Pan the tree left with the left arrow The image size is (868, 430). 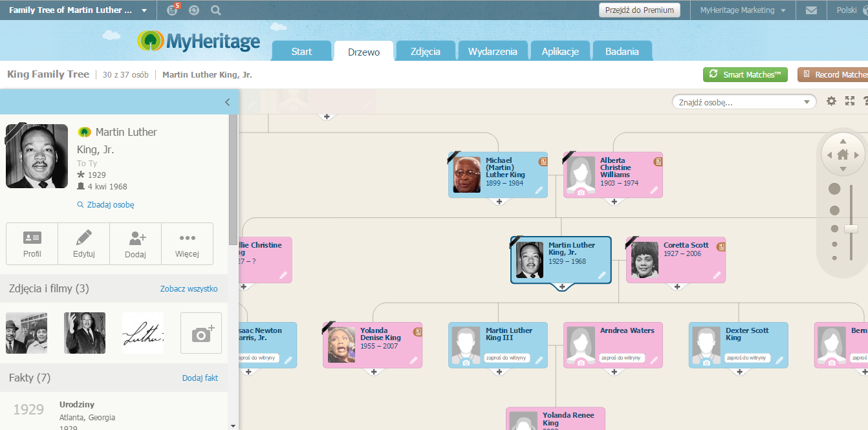(828, 155)
